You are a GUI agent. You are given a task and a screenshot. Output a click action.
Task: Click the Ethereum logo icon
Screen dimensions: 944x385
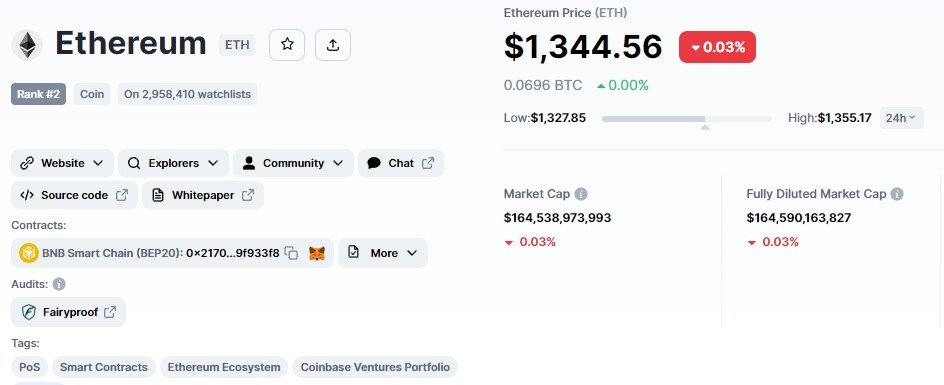click(x=26, y=45)
